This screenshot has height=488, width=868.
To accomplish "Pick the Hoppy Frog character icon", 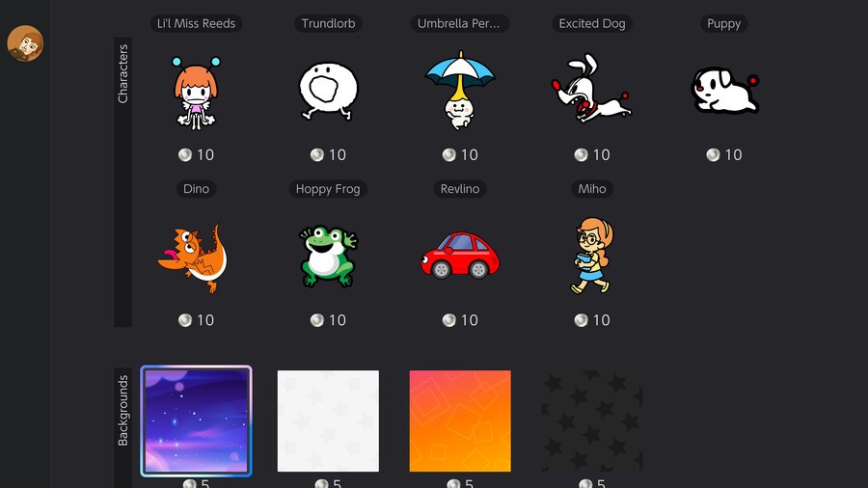I will tap(328, 257).
